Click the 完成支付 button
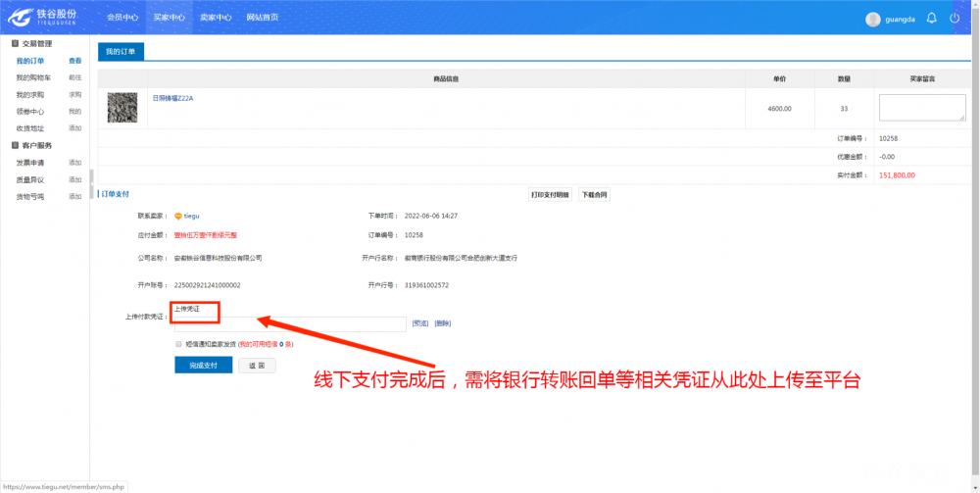Image resolution: width=980 pixels, height=493 pixels. point(203,365)
